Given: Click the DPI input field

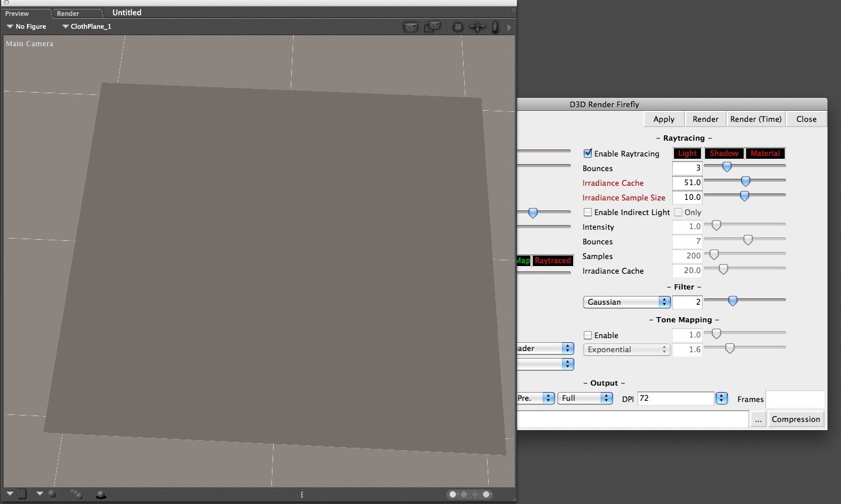Looking at the screenshot, I should 675,398.
